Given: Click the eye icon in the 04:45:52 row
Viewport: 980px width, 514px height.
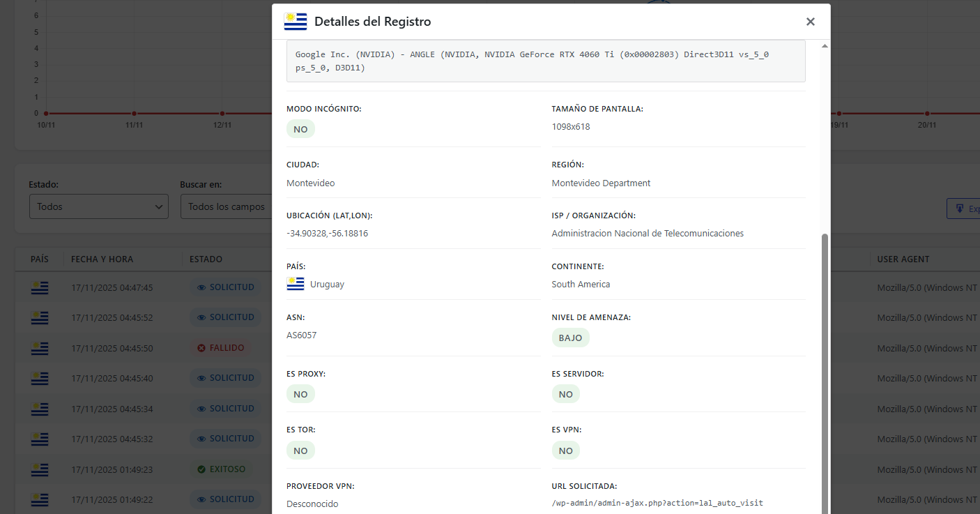Looking at the screenshot, I should 201,317.
